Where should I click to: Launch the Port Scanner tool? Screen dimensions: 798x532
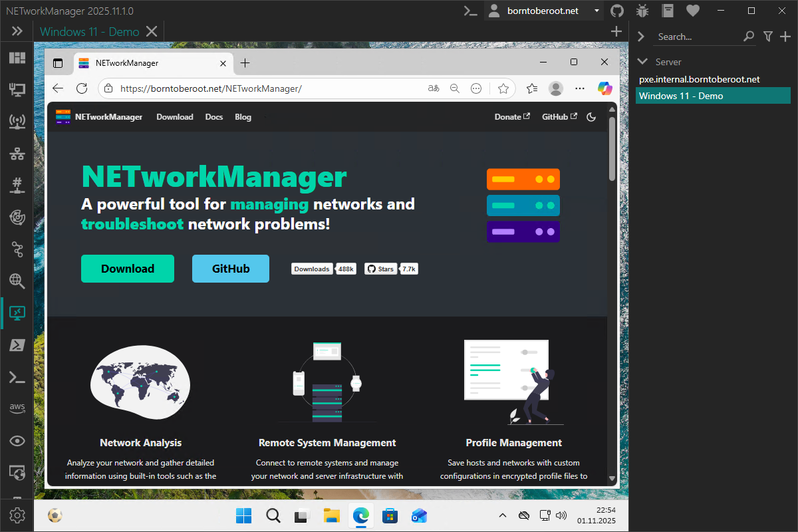17,186
